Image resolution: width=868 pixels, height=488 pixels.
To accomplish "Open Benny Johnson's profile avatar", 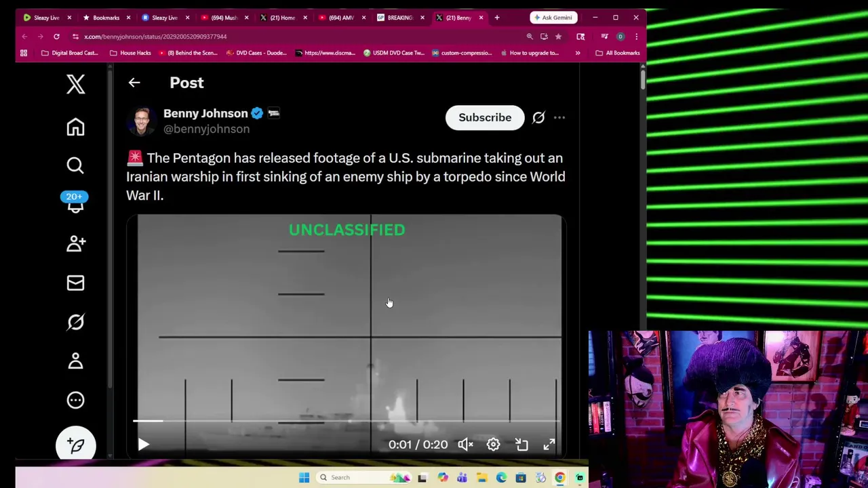I will click(141, 121).
